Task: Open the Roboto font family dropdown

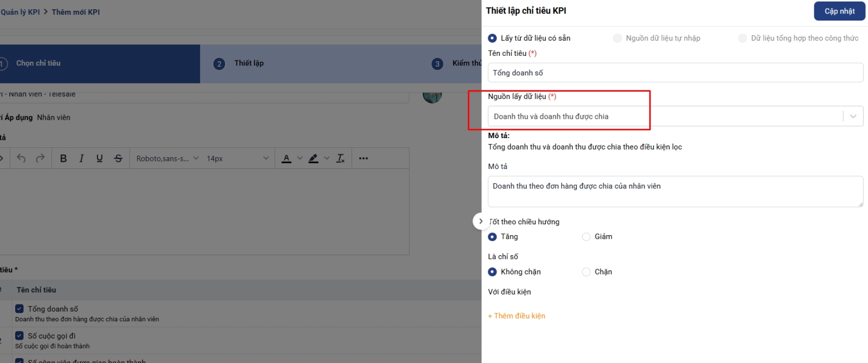Action: point(167,158)
